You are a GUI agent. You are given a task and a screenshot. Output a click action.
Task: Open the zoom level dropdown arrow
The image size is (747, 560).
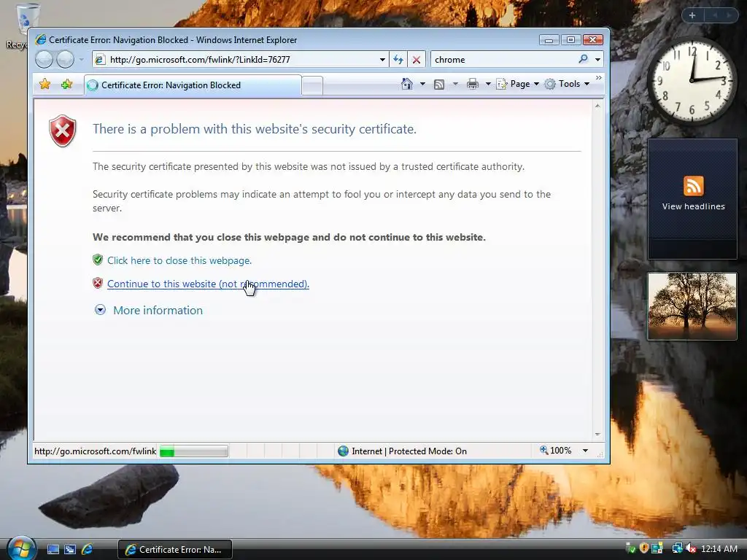click(586, 451)
